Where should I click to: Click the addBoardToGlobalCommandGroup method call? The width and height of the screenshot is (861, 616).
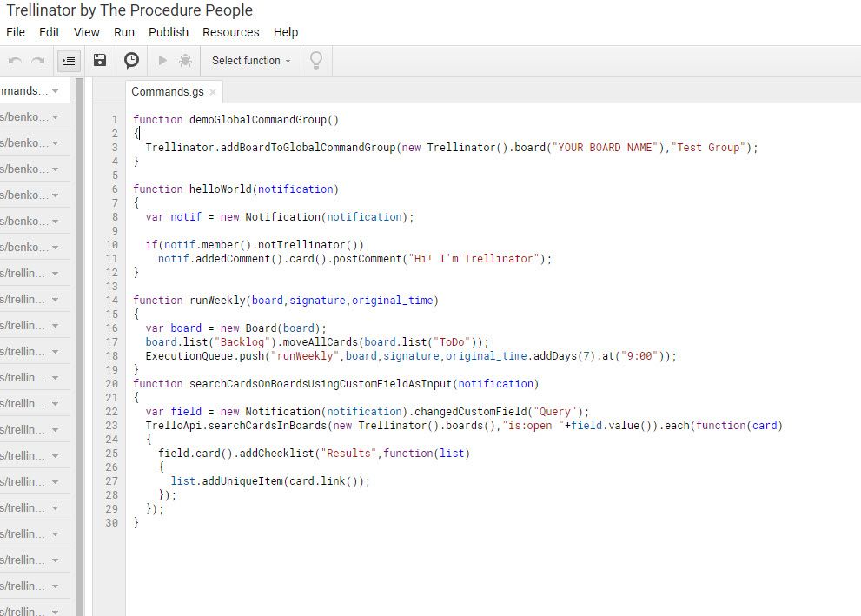[308, 148]
